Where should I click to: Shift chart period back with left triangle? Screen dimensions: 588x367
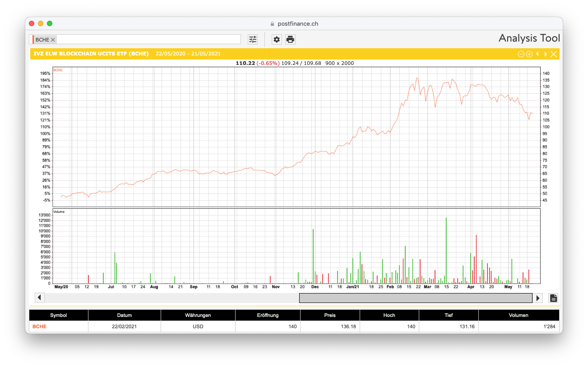537,54
